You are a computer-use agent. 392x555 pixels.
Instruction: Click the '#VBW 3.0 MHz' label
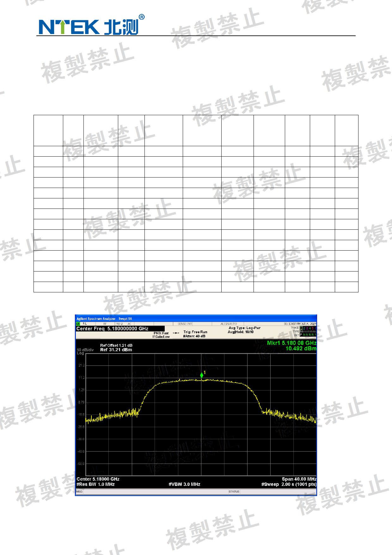(185, 484)
